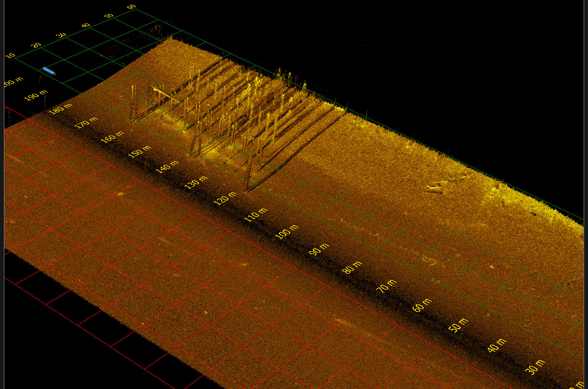The height and width of the screenshot is (389, 588).
Task: Click the blue towfish model icon
Action: (49, 71)
